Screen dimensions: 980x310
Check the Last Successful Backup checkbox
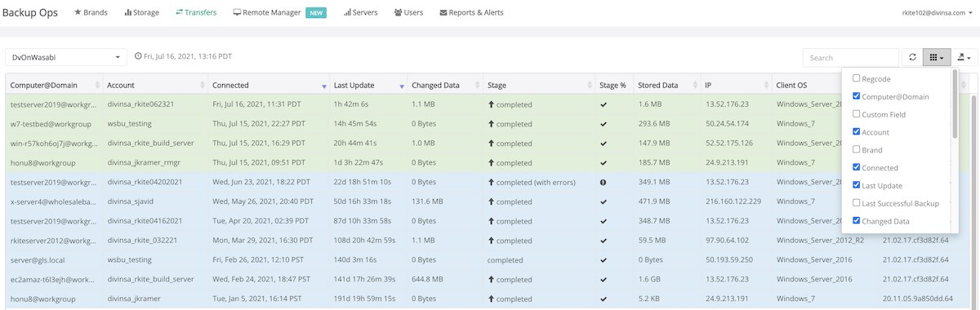tap(856, 203)
